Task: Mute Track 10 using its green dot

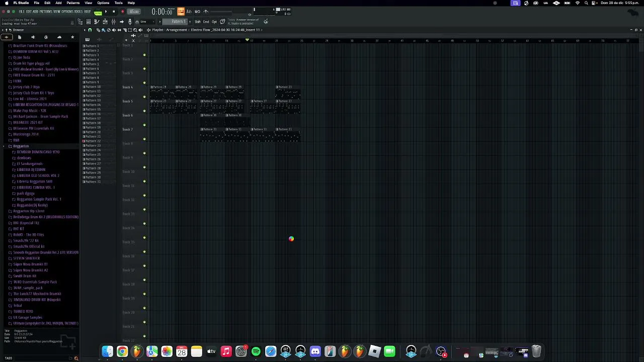Action: coord(144,181)
